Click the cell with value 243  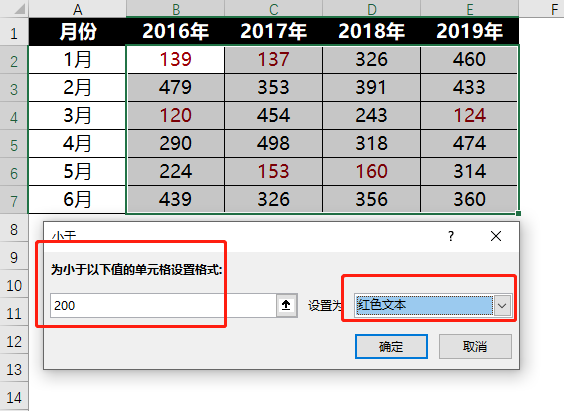[x=372, y=116]
